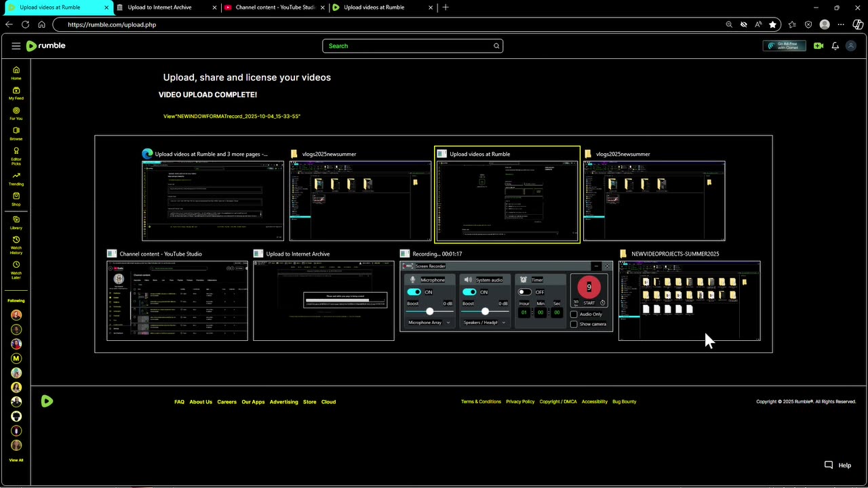This screenshot has width=868, height=488.
Task: Open the browser favorites list icon
Action: click(x=792, y=24)
